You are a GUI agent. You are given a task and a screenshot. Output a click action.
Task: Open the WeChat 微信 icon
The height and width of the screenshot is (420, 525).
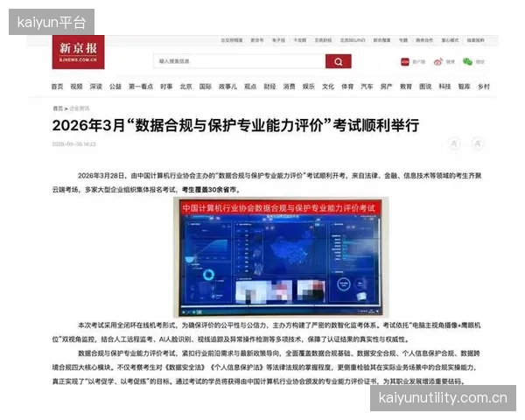pos(467,61)
